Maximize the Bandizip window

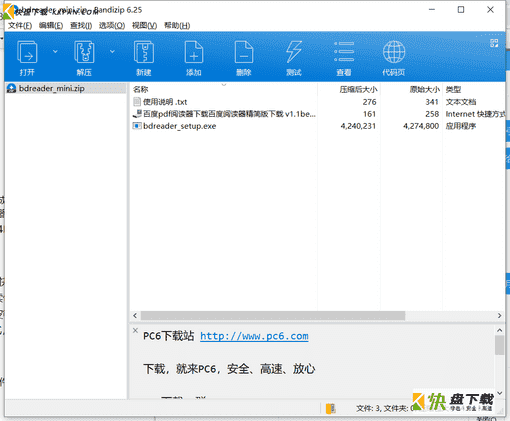point(461,10)
